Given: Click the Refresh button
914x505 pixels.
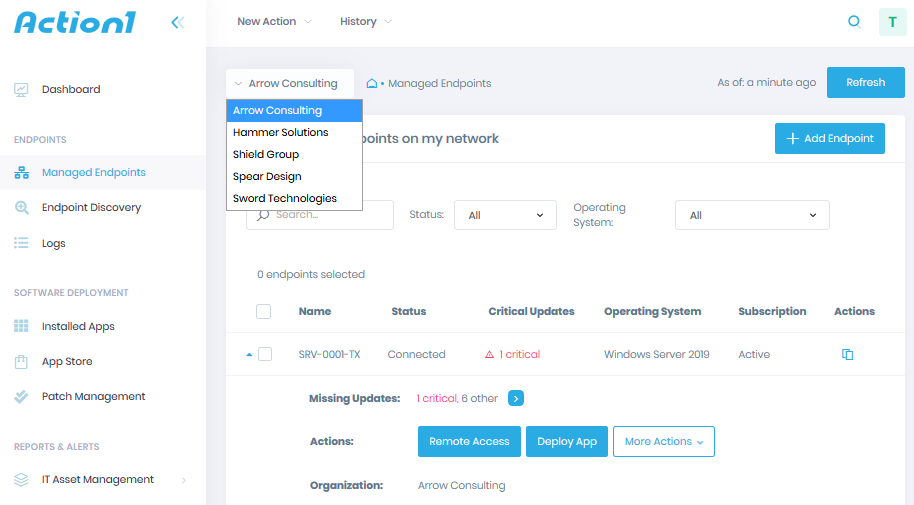Looking at the screenshot, I should (866, 83).
